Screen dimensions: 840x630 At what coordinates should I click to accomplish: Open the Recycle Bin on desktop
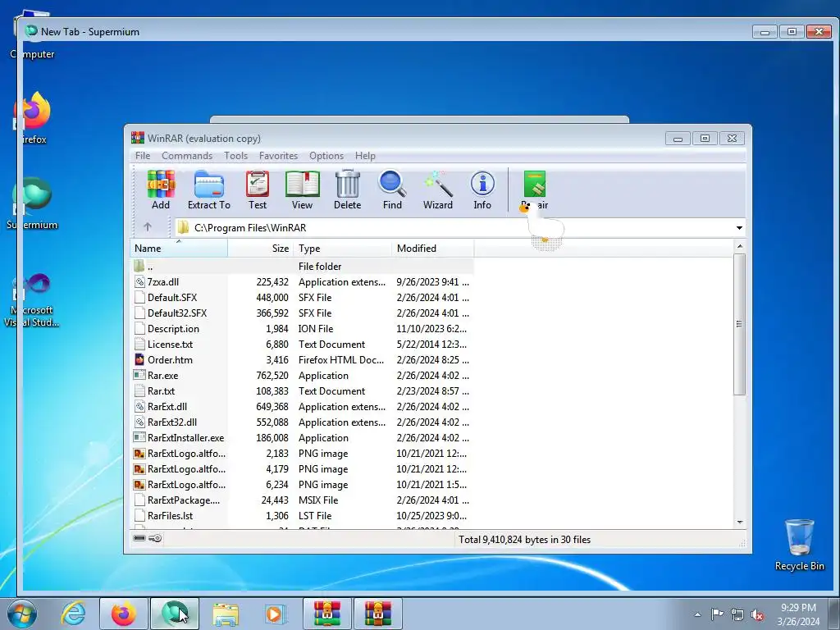[799, 545]
